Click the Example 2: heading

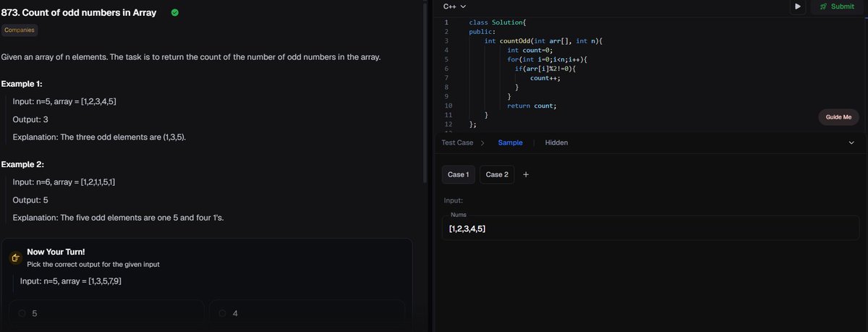click(x=22, y=165)
